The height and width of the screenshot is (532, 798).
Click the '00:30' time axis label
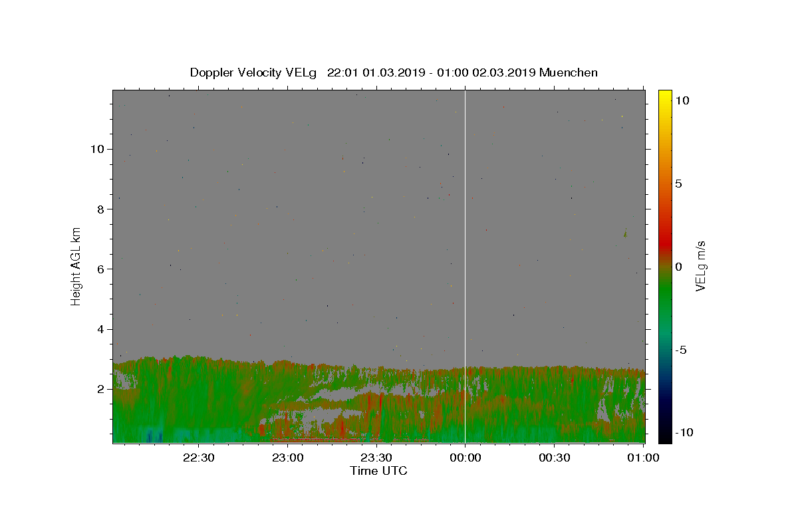[555, 458]
